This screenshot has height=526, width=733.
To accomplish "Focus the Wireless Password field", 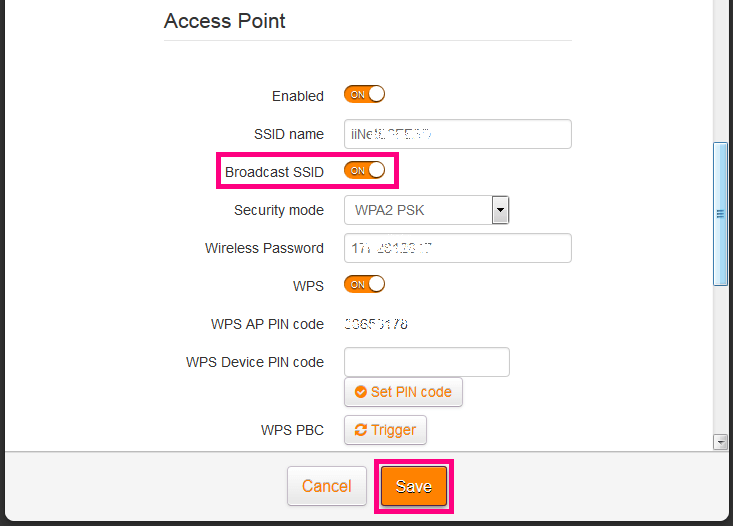I will (457, 248).
